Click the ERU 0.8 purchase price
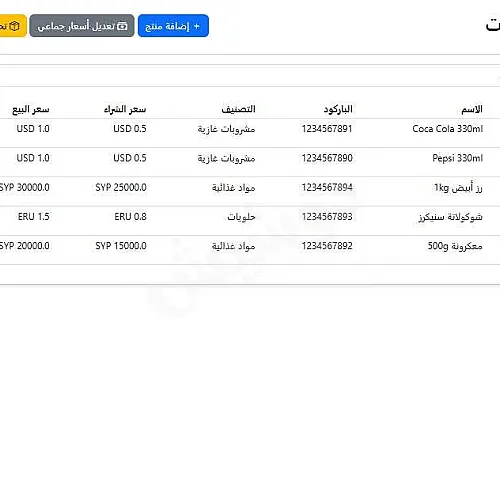500x500 pixels. point(130,217)
